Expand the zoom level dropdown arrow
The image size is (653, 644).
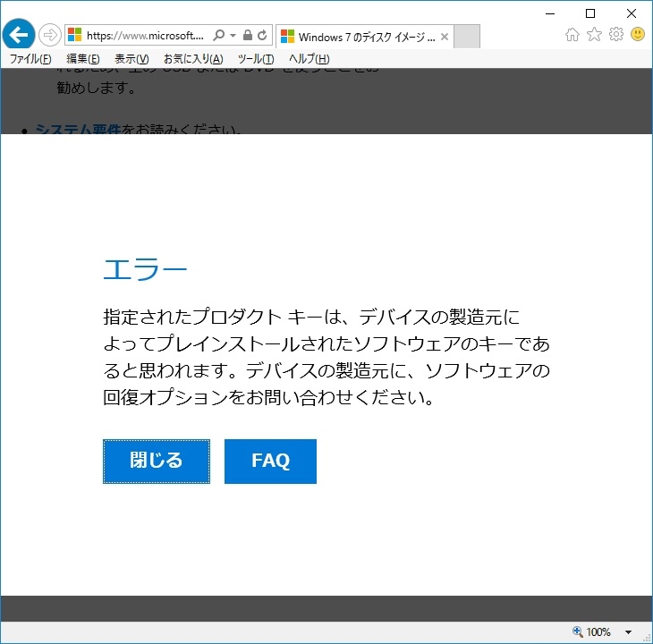[628, 632]
